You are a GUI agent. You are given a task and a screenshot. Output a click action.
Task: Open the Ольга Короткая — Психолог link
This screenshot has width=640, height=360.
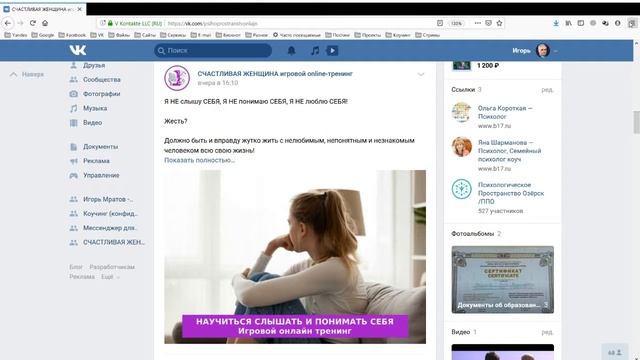[x=505, y=112]
